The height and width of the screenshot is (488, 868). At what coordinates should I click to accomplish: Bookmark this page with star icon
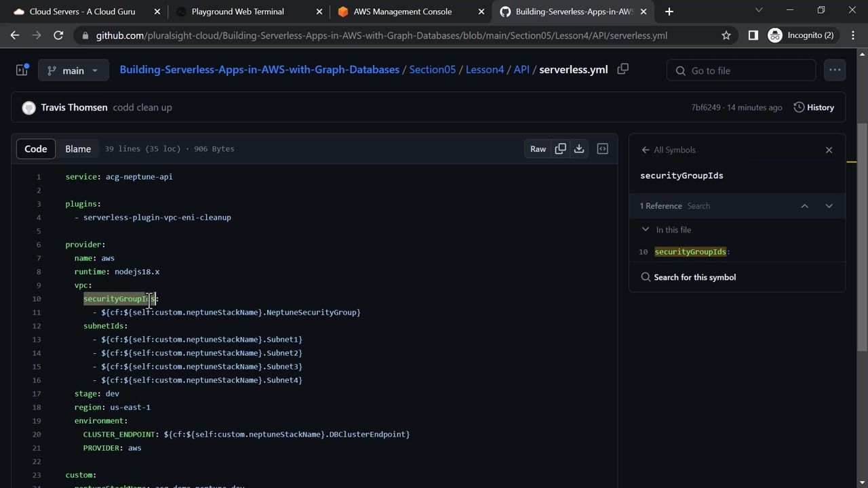tap(726, 35)
